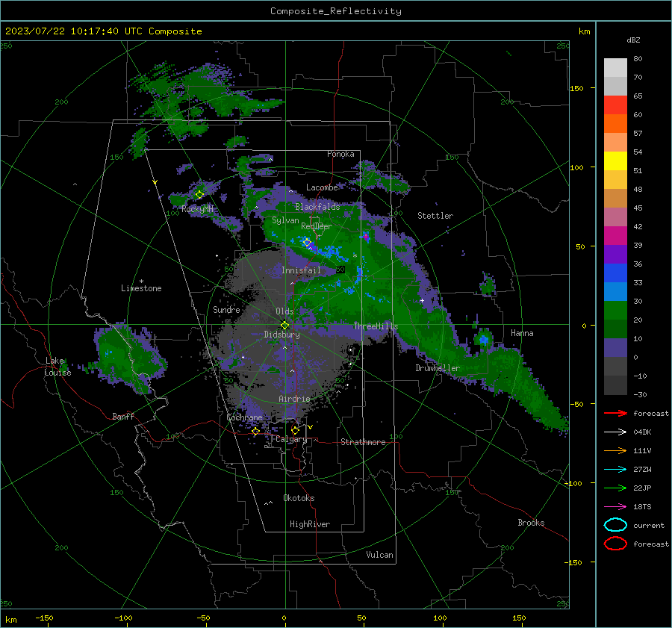Click the Ponoka city label
The height and width of the screenshot is (628, 672).
[340, 154]
